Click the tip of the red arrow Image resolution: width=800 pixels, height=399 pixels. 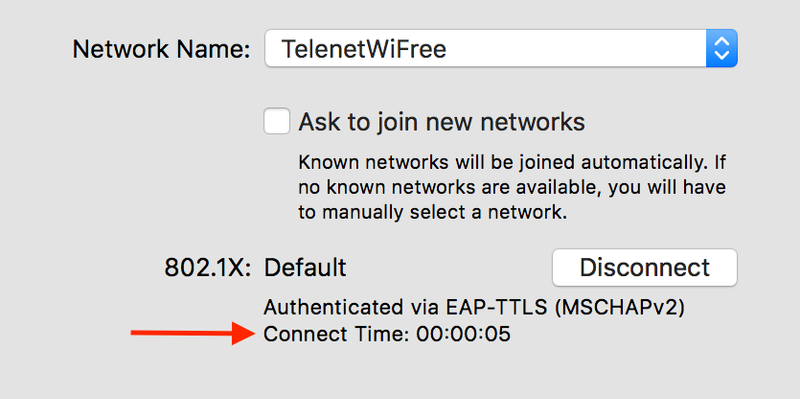(x=253, y=333)
